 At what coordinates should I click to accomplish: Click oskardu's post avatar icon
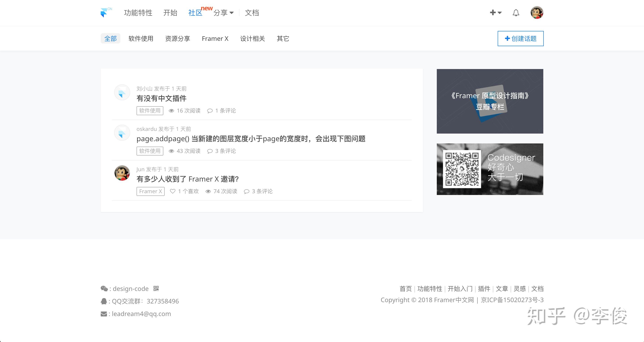click(122, 133)
